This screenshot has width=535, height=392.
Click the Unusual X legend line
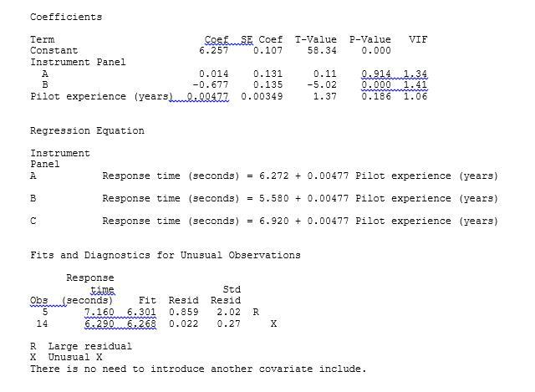(x=66, y=358)
